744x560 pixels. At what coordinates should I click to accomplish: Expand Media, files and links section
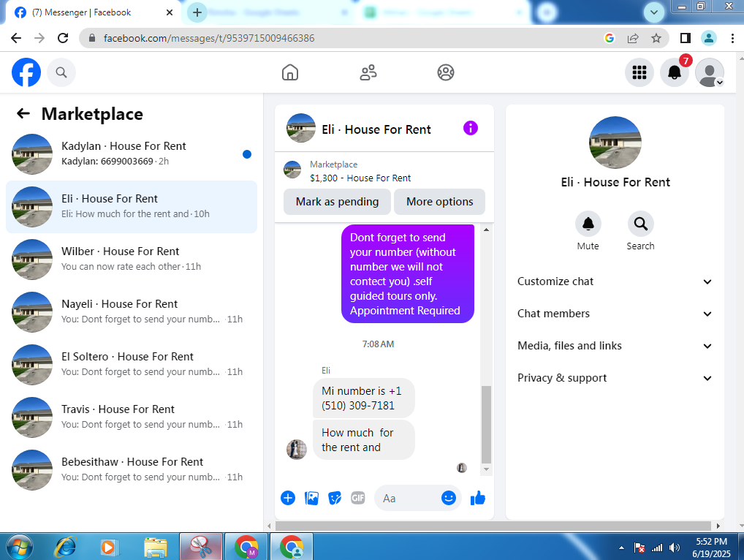pyautogui.click(x=615, y=346)
